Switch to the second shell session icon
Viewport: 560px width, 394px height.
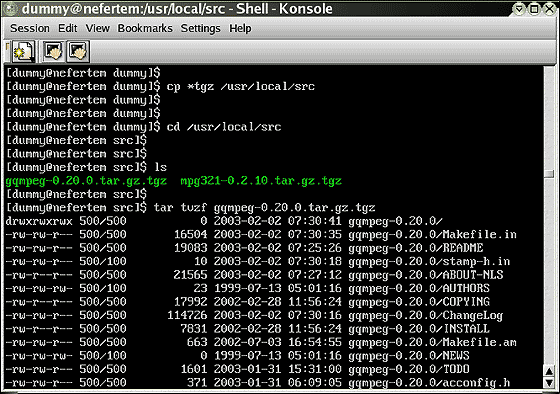point(77,51)
